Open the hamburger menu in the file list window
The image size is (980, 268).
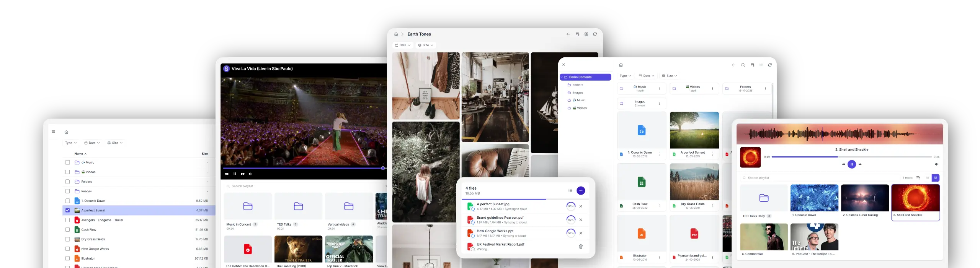click(53, 132)
